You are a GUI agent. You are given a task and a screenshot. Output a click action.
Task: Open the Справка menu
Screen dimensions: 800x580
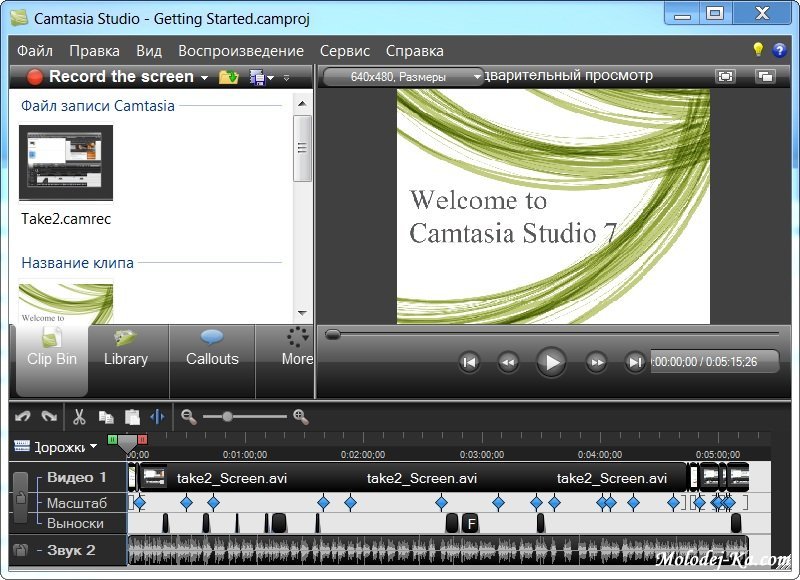pyautogui.click(x=415, y=51)
